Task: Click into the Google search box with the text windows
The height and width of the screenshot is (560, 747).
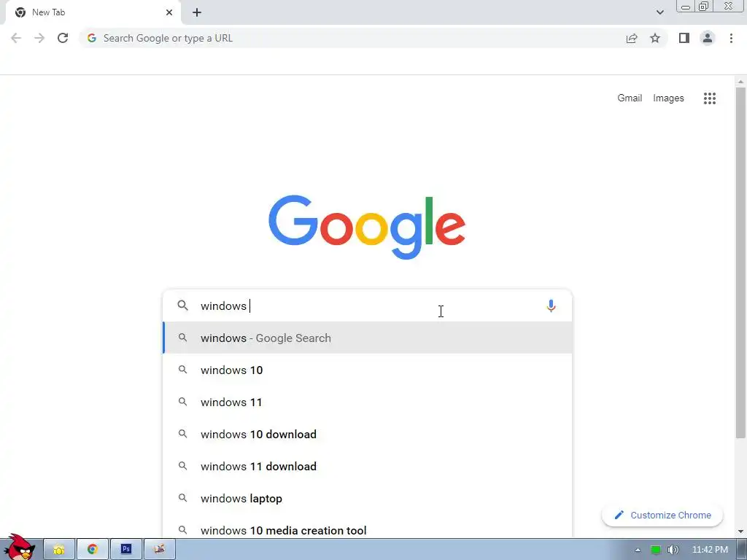Action: [x=367, y=306]
